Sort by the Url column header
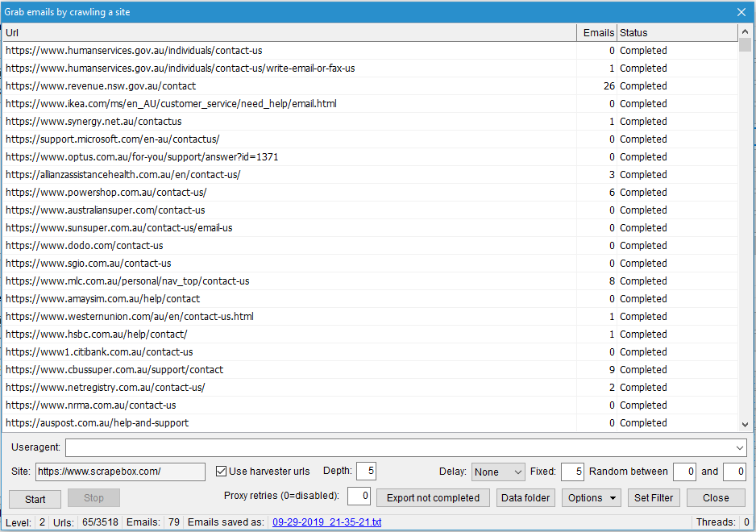 point(289,33)
